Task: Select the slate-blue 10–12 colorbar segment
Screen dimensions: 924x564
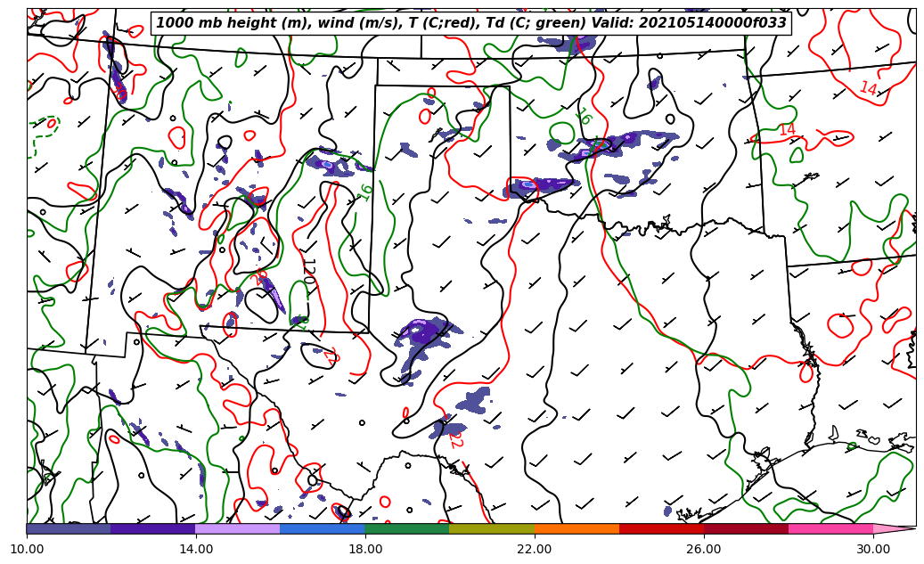Action: 69,528
